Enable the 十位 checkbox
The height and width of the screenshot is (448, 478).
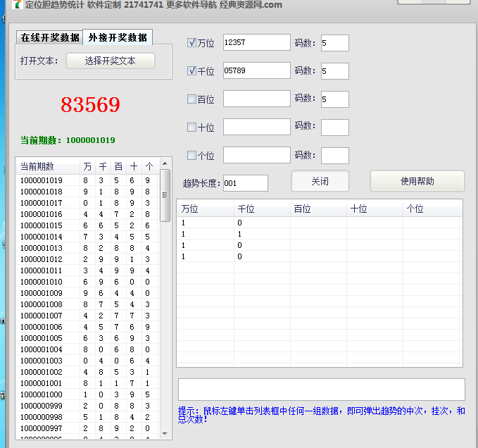coord(191,127)
